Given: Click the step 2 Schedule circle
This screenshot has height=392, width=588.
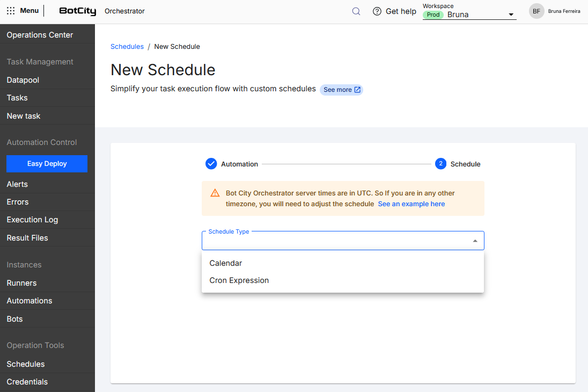Looking at the screenshot, I should point(440,164).
